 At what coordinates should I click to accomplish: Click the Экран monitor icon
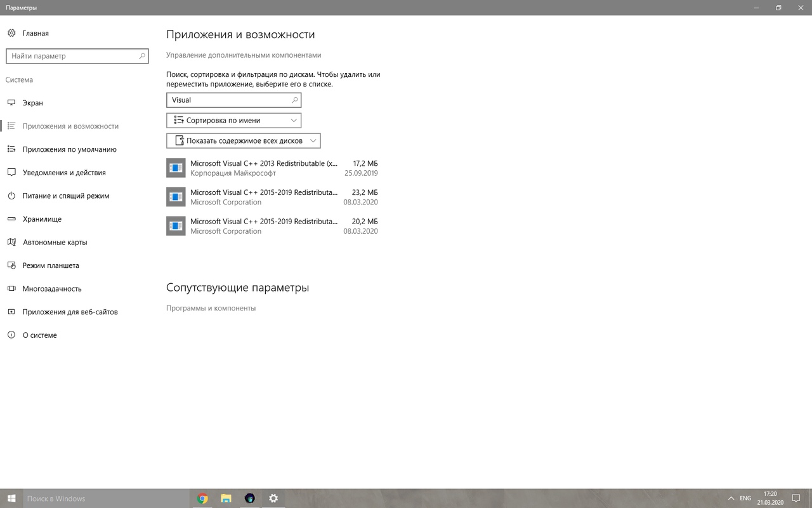(x=11, y=103)
